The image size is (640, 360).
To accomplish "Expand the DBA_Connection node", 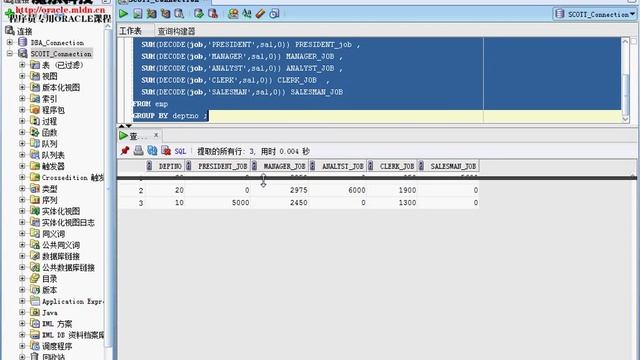I will pos(10,42).
